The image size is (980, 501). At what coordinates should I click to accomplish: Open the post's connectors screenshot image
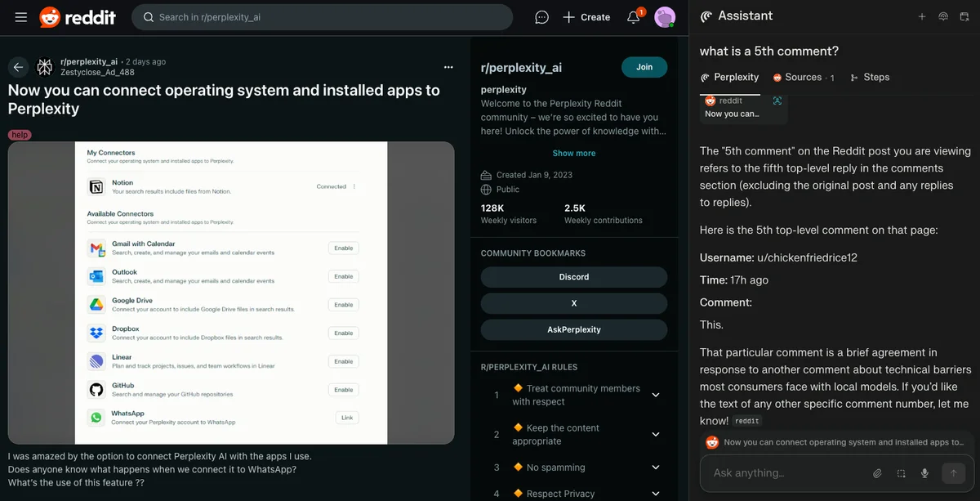tap(231, 293)
